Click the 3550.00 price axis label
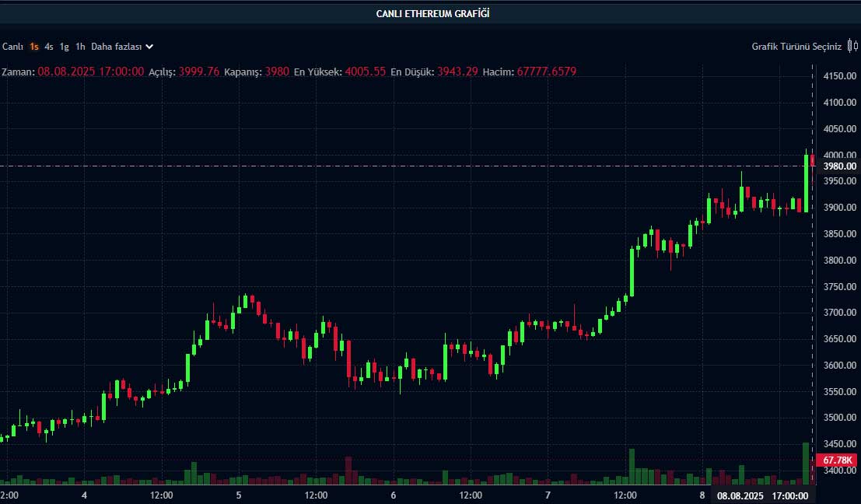 point(839,391)
